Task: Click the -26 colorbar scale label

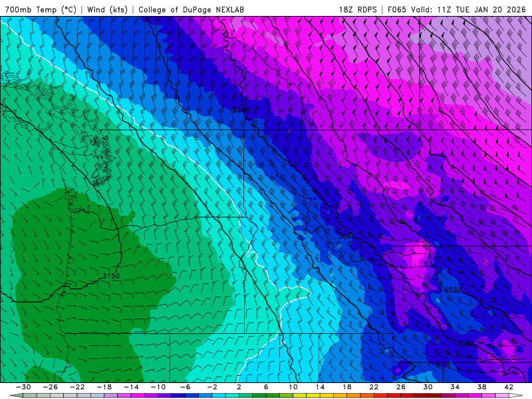Action: pos(51,387)
